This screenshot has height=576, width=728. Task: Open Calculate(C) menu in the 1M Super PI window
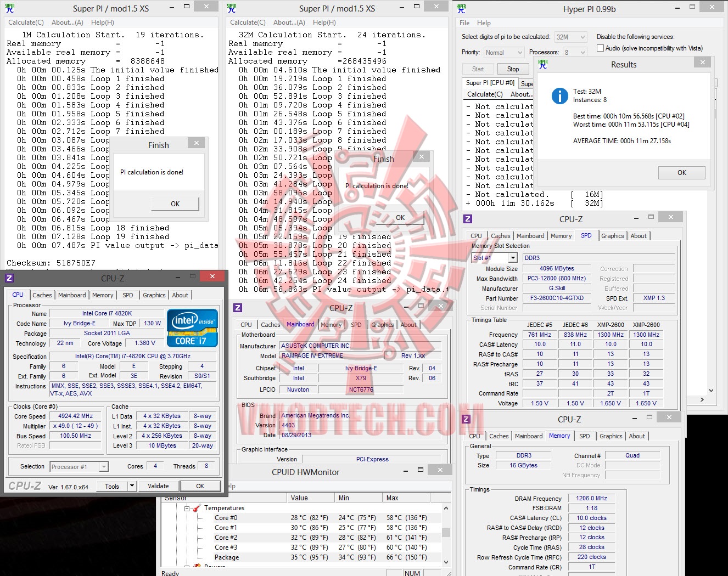pos(26,22)
